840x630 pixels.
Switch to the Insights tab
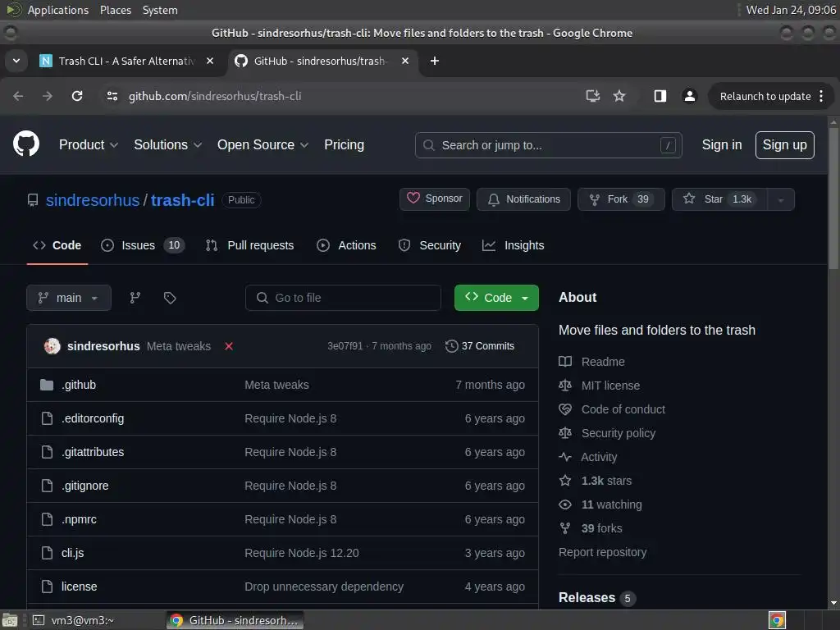(514, 245)
